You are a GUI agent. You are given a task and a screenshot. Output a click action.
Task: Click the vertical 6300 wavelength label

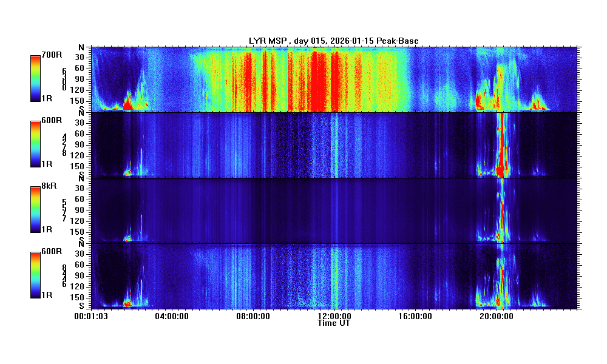[x=64, y=79]
